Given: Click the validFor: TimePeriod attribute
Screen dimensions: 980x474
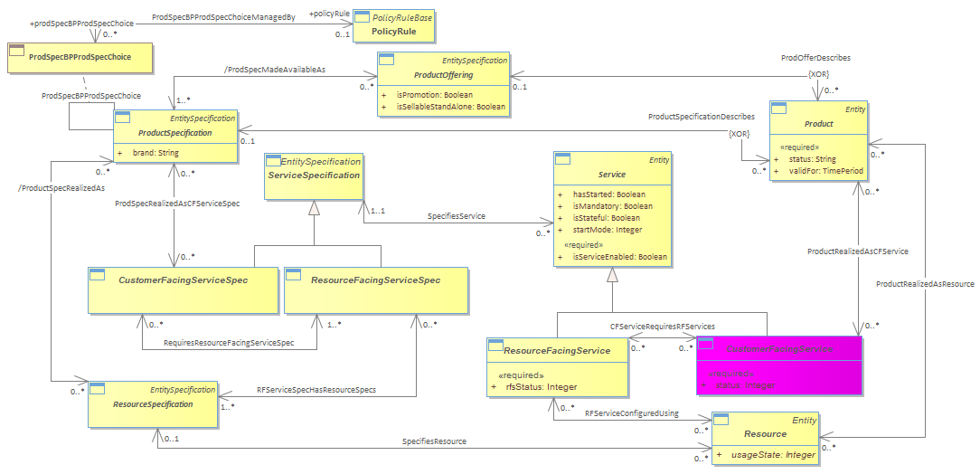Looking at the screenshot, I should click(825, 171).
